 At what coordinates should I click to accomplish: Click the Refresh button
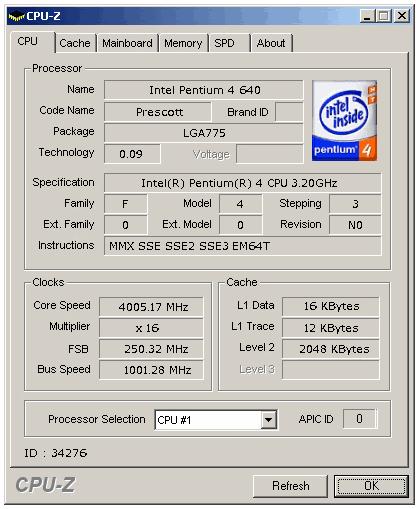click(x=290, y=486)
